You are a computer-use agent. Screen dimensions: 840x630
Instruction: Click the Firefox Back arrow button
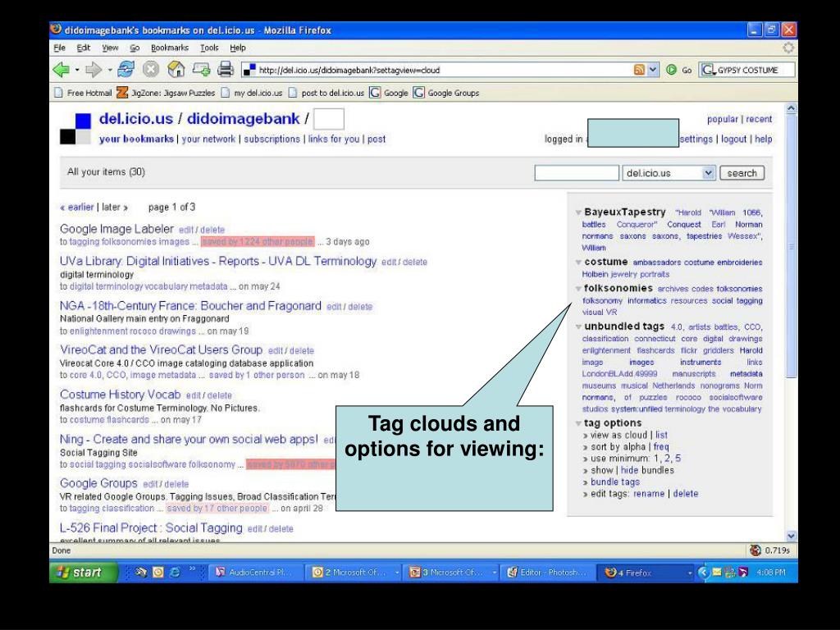tap(62, 69)
